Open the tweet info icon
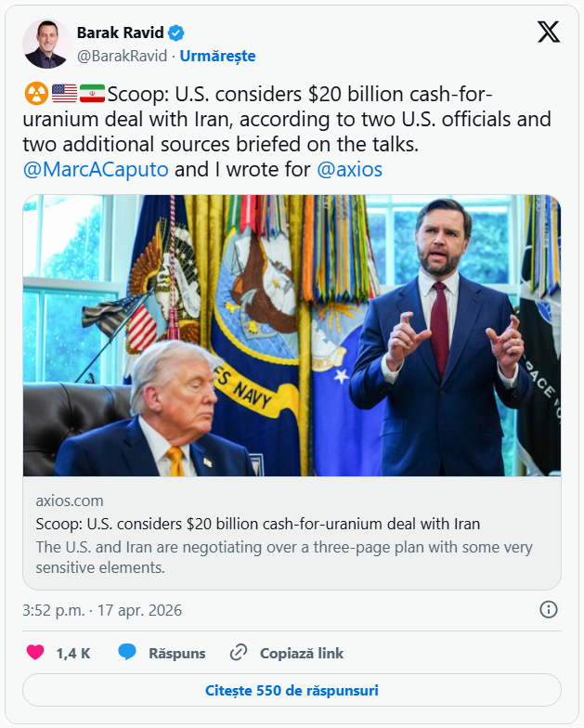Screen dimensions: 584x728 click(x=549, y=609)
